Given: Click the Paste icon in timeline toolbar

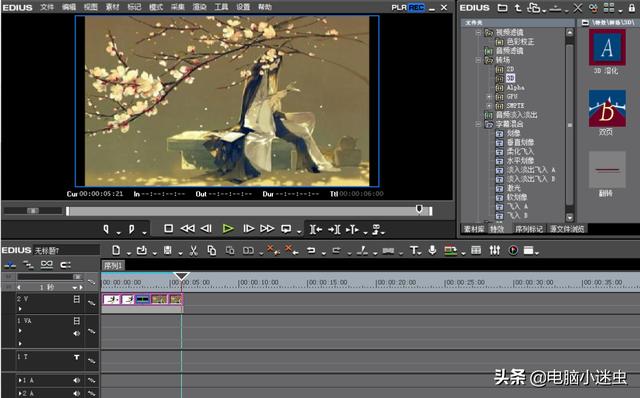Looking at the screenshot, I should 230,251.
